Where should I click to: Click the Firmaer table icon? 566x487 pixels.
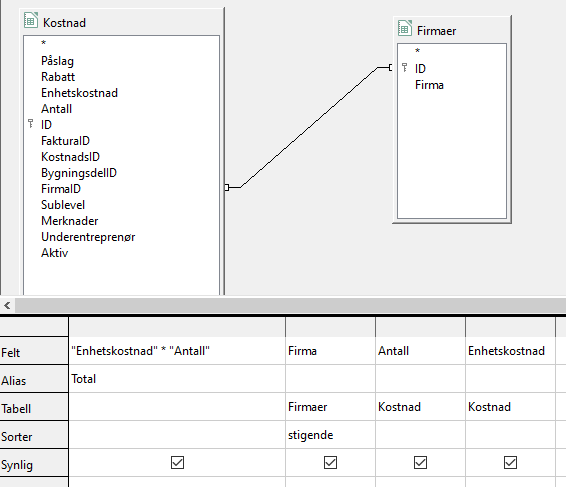click(405, 29)
